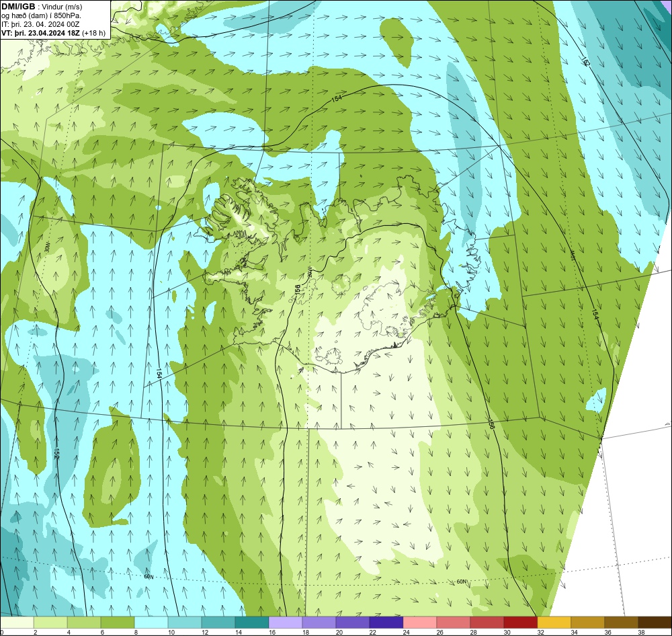Pick the brown swatch between 36 and 38
Image resolution: width=672 pixels, height=636 pixels.
click(x=622, y=623)
